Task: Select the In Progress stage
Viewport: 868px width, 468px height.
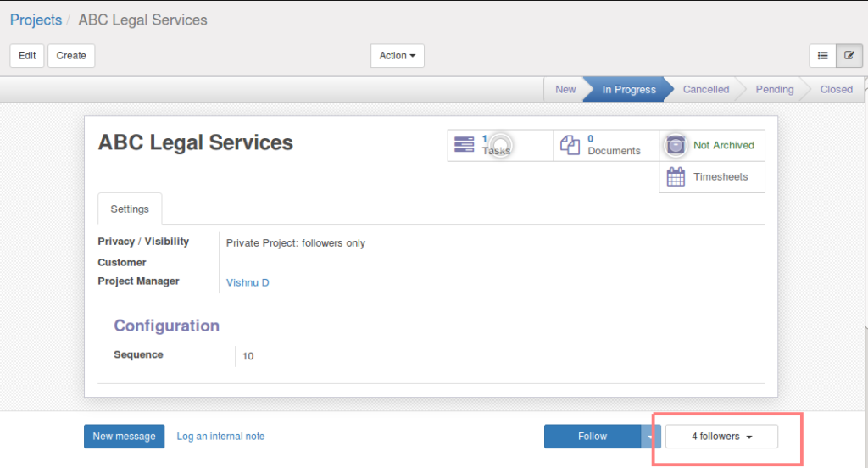Action: coord(629,89)
